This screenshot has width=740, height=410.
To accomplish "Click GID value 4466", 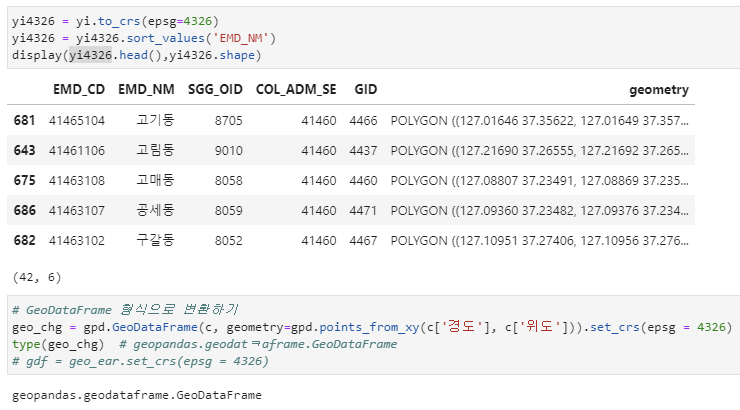I will coord(363,121).
